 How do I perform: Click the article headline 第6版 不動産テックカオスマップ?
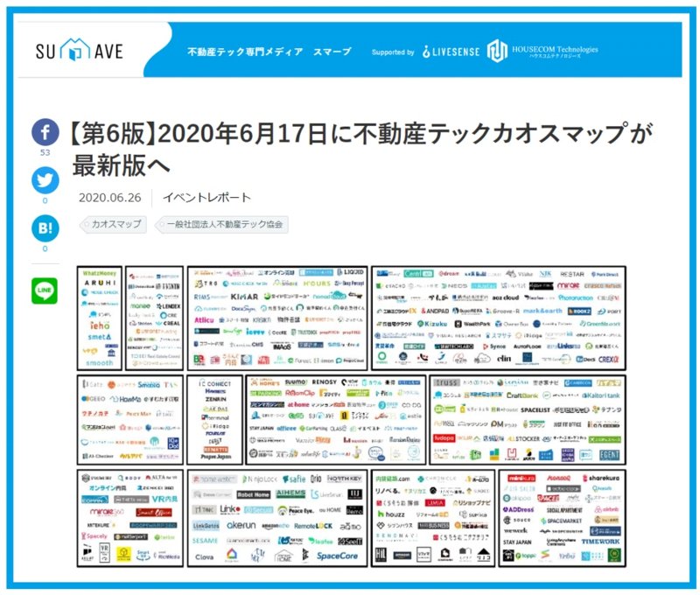click(x=360, y=149)
